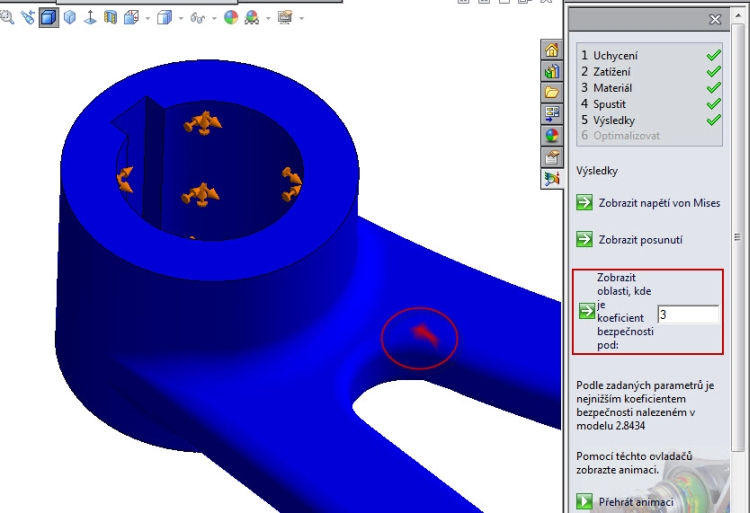Activate the Section View tool

point(110,18)
